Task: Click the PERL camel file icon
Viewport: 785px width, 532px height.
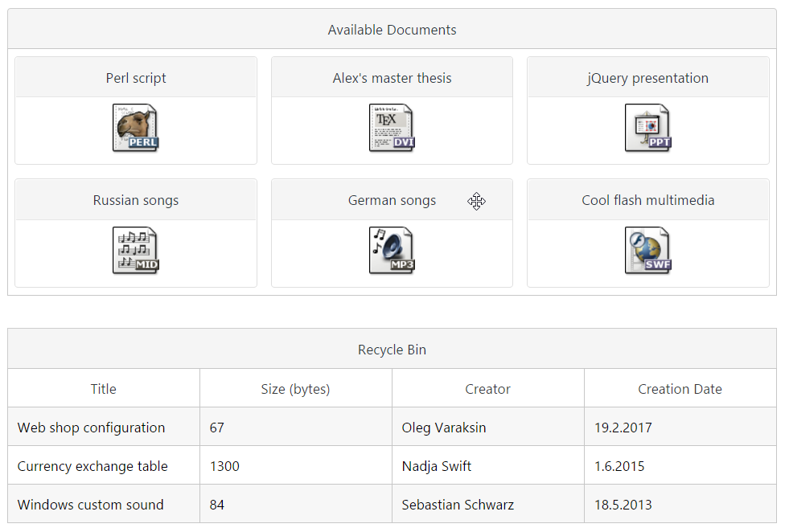Action: pos(136,128)
